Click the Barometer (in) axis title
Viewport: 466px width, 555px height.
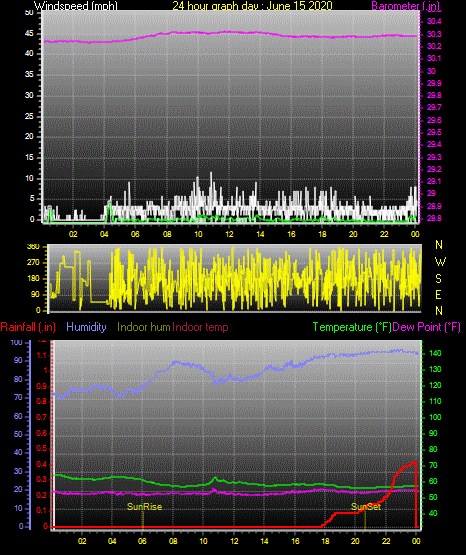coord(405,6)
